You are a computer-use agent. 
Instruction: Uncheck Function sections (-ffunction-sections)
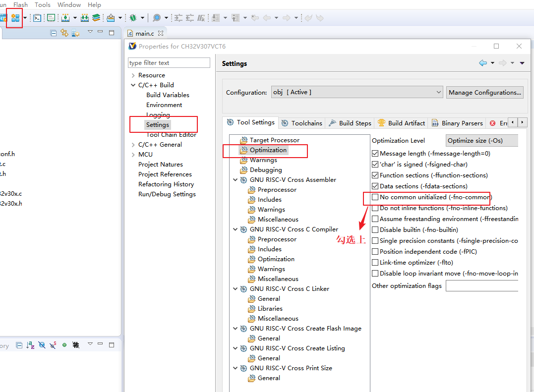[375, 175]
